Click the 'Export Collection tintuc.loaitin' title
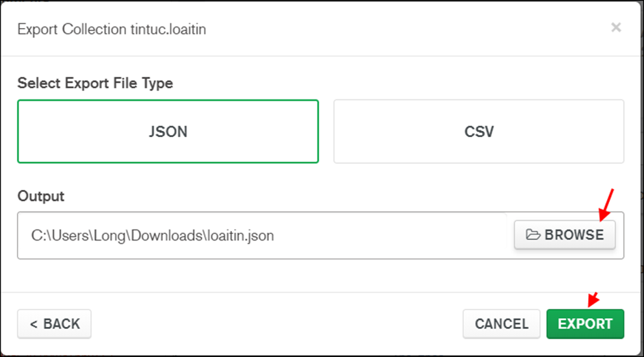Screen dimensions: 644x357 [x=112, y=29]
